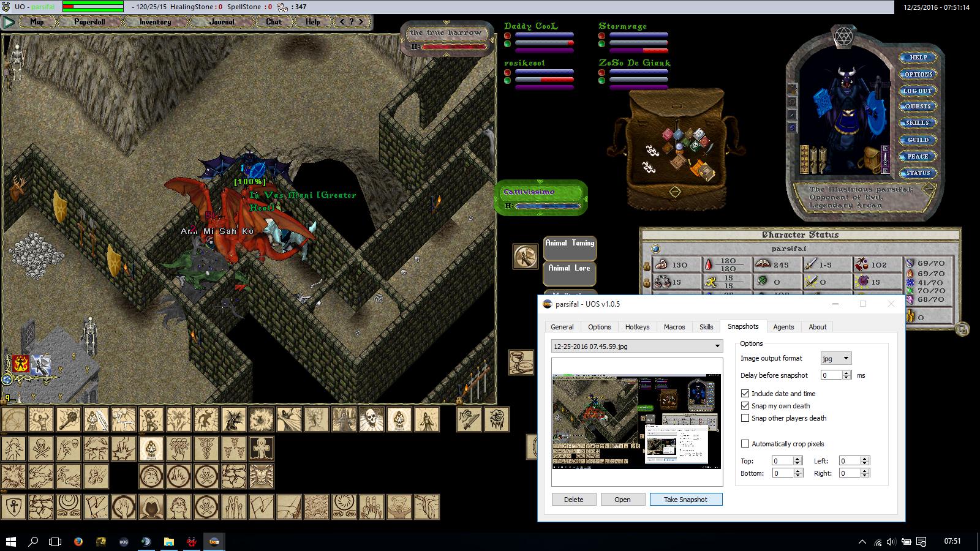Open File Explorer from the taskbar
The image size is (980, 551).
click(168, 542)
